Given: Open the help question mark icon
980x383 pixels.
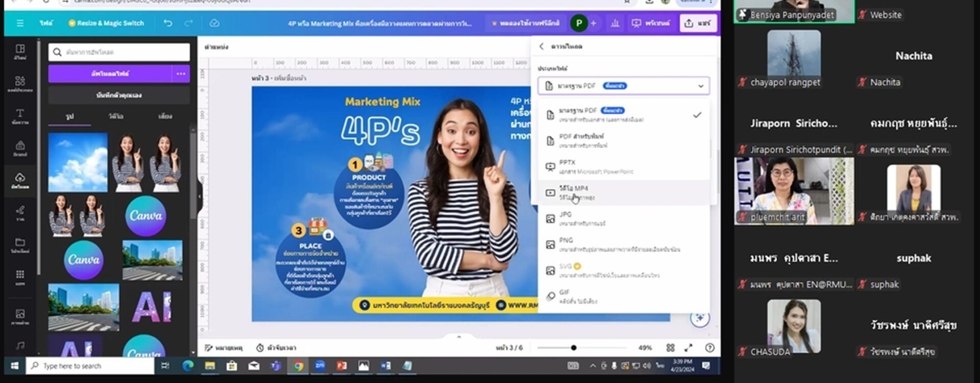Looking at the screenshot, I should tap(709, 348).
